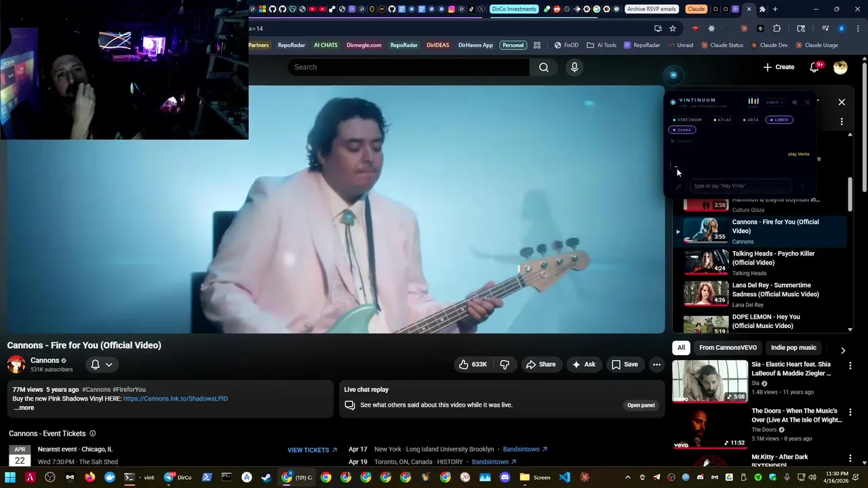Click the #FireforYou hashtag
This screenshot has height=488, width=868.
click(x=129, y=390)
